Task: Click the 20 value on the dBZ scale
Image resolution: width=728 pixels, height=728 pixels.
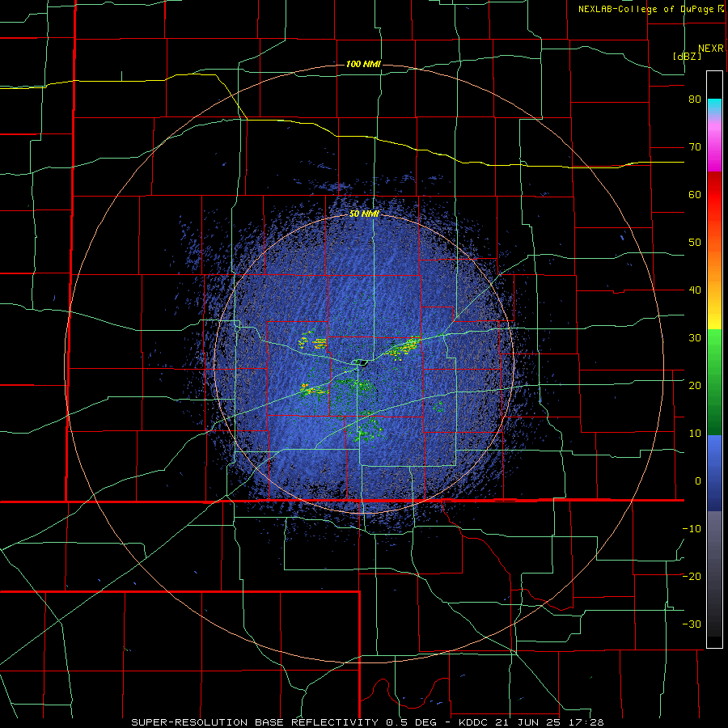Action: click(695, 386)
